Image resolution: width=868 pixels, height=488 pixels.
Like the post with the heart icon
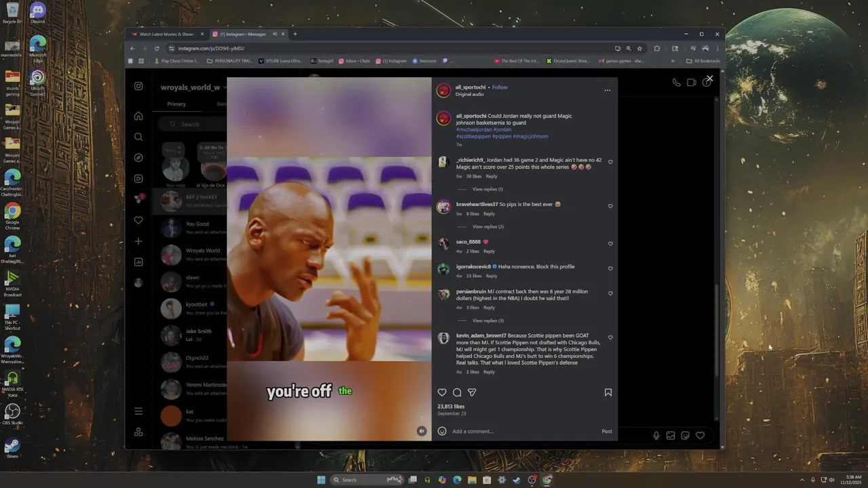click(442, 392)
